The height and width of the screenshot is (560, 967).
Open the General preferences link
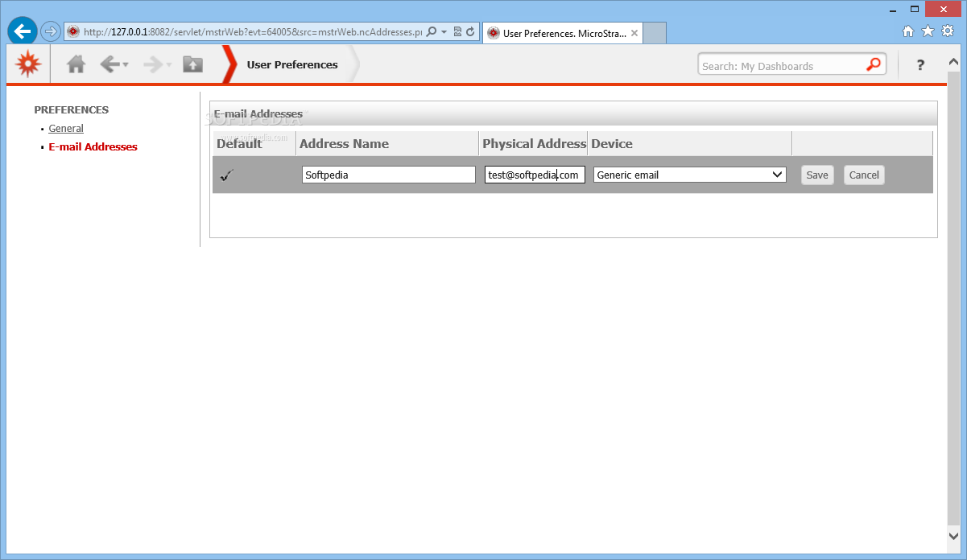pos(66,128)
